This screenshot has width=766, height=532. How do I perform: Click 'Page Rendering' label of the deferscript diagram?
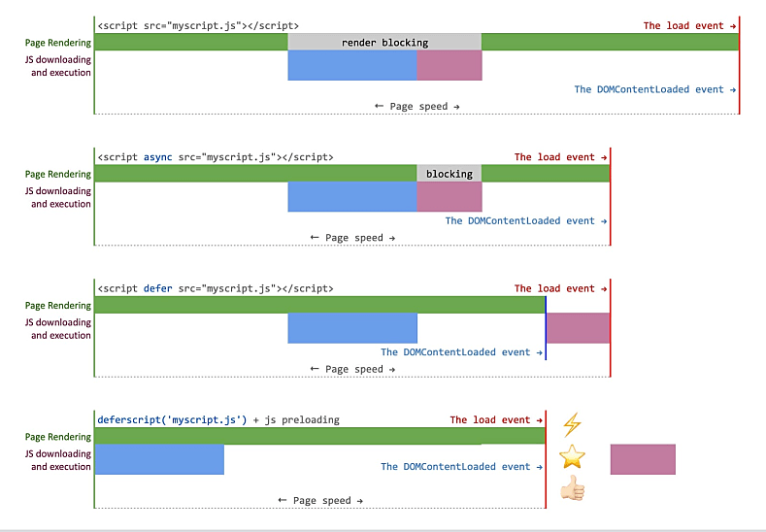[x=57, y=437]
